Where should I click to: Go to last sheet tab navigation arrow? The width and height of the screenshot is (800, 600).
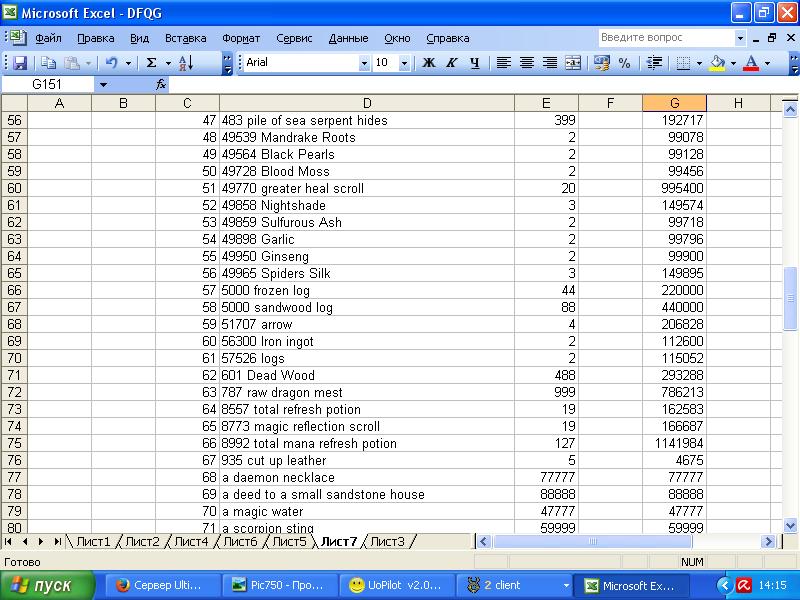point(57,541)
